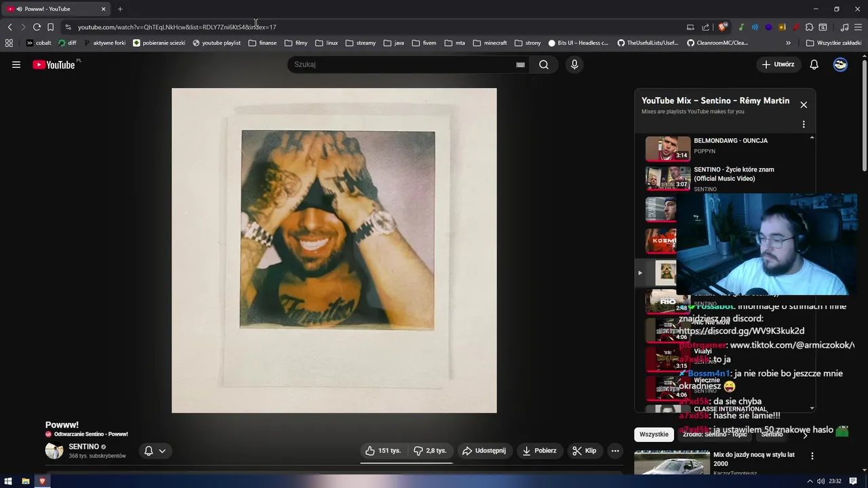
Task: Open the SENTINO channel name link
Action: [83, 447]
